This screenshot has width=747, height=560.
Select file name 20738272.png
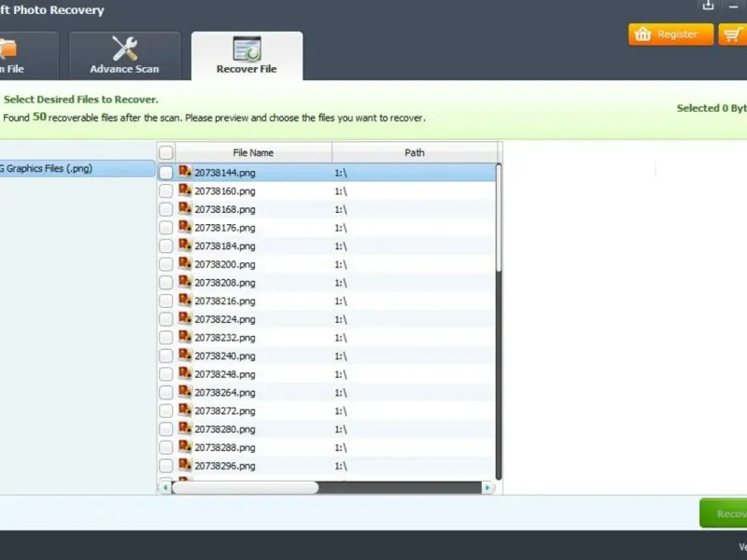[225, 412]
